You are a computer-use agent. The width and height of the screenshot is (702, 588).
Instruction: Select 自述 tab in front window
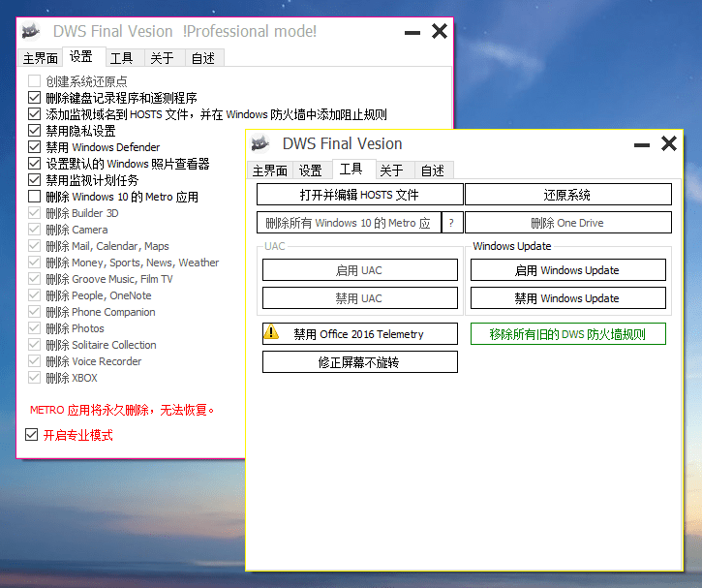tap(433, 170)
